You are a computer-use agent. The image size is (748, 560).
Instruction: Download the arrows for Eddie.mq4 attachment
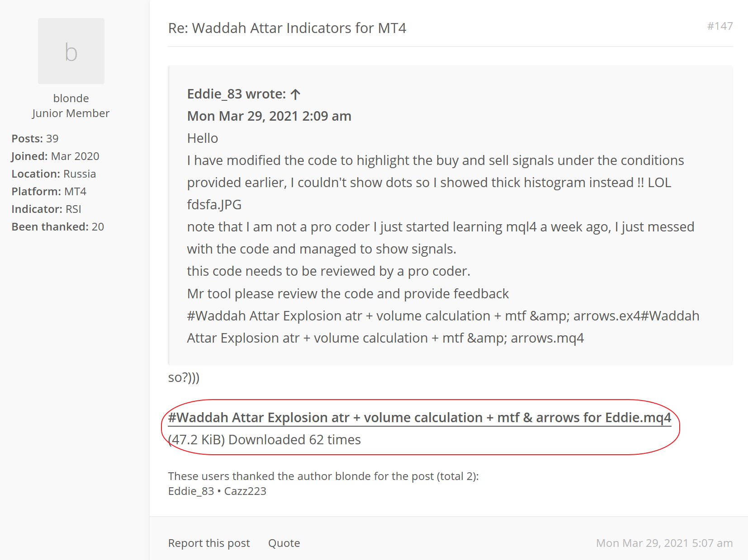(419, 418)
